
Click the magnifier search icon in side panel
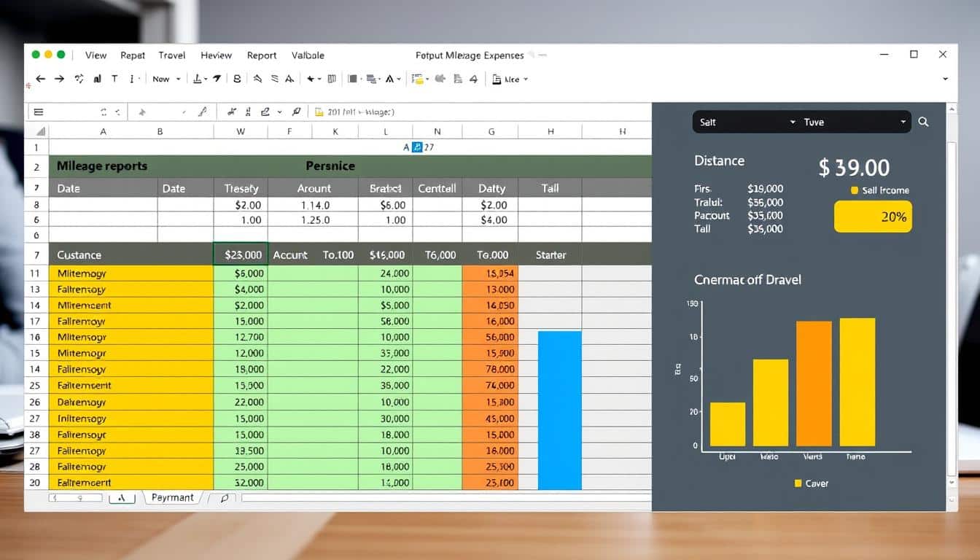coord(923,122)
